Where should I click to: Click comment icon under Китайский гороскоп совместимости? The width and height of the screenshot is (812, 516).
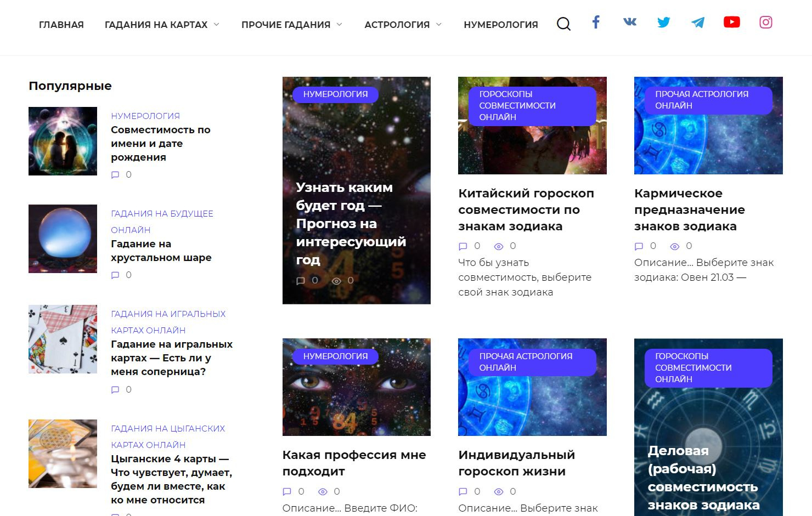point(463,246)
